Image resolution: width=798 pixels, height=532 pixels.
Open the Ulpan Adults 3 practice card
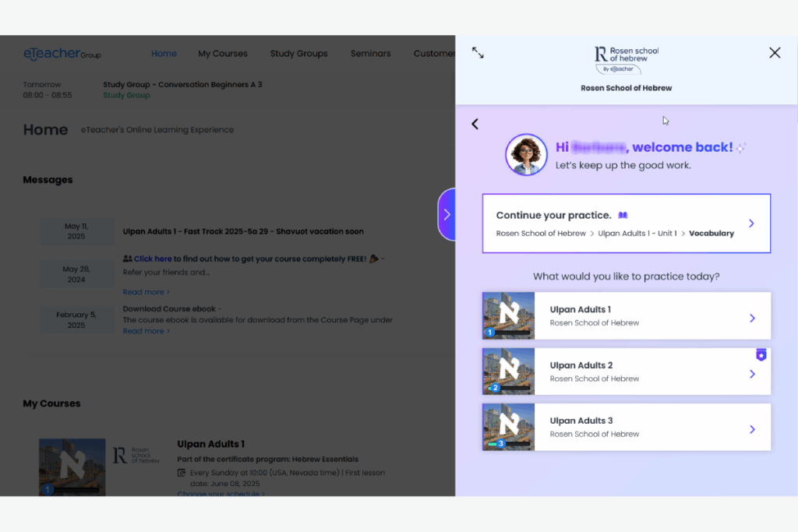tap(626, 427)
